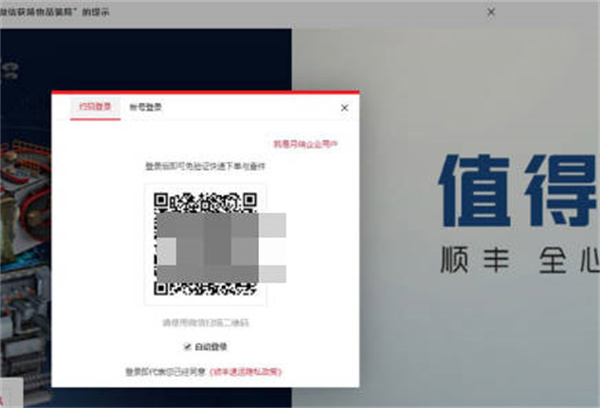The width and height of the screenshot is (600, 408).
Task: Click the text 请使用微信扫描二维码
Action: point(205,323)
